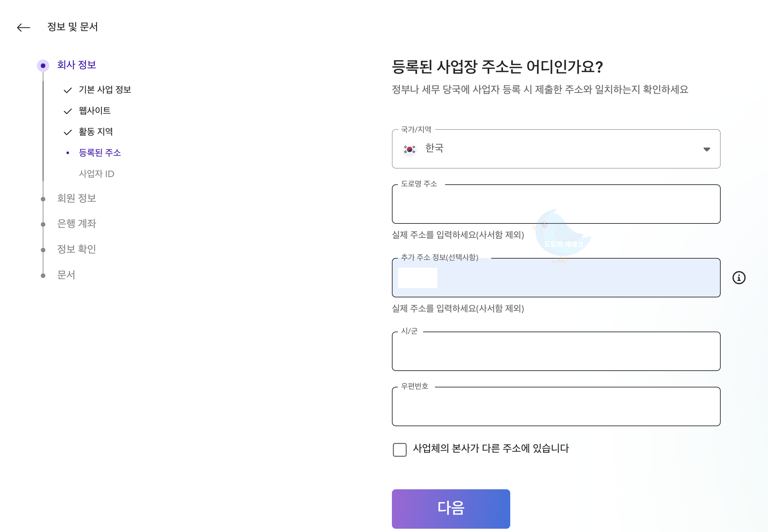
Task: Click the checkmark beside 기본 사업 정보
Action: click(x=68, y=90)
